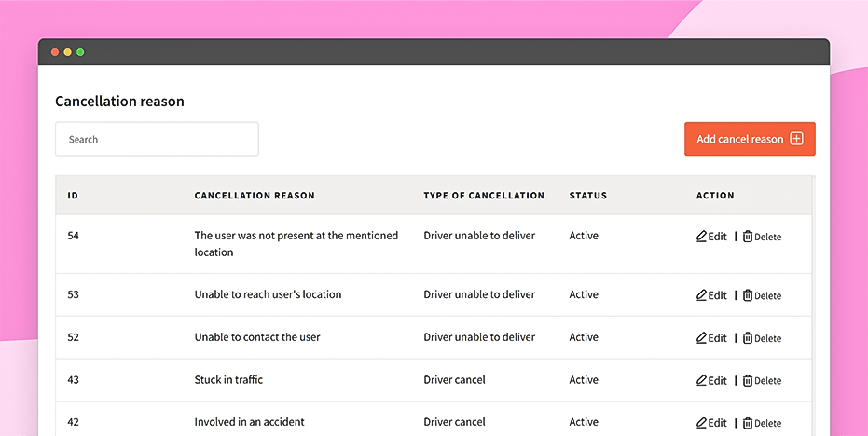Focus the Search input field
This screenshot has width=868, height=436.
pyautogui.click(x=157, y=139)
